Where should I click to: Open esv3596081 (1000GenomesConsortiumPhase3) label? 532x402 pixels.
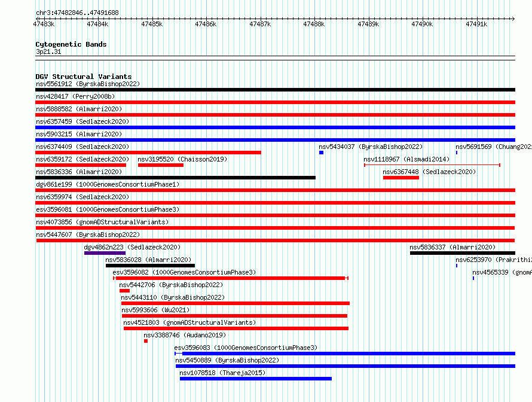108,209
